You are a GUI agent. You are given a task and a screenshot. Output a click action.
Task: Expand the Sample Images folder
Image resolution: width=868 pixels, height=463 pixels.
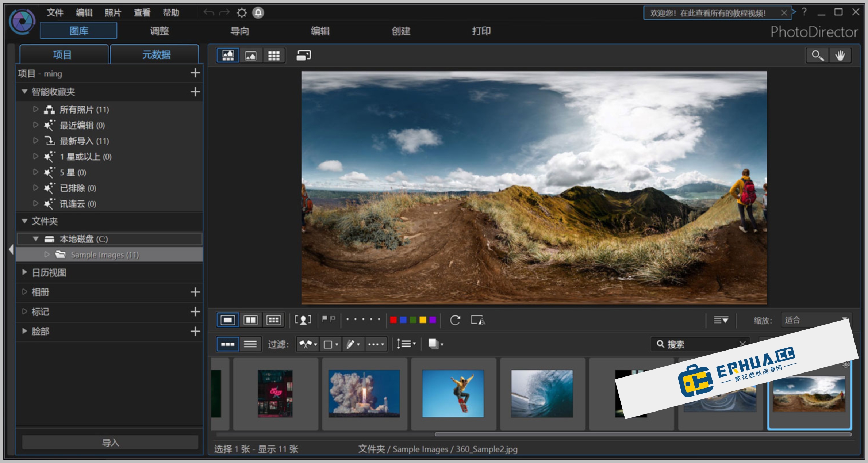pyautogui.click(x=47, y=255)
